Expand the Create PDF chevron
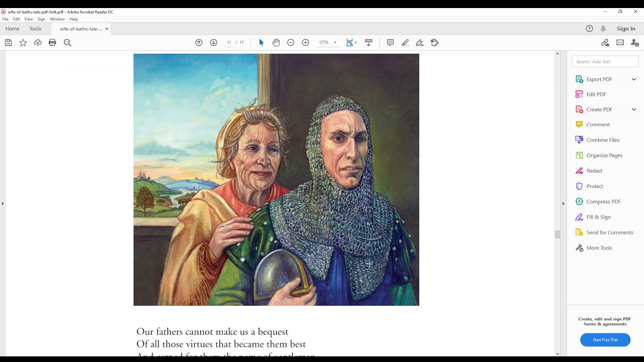The width and height of the screenshot is (644, 362). (634, 110)
